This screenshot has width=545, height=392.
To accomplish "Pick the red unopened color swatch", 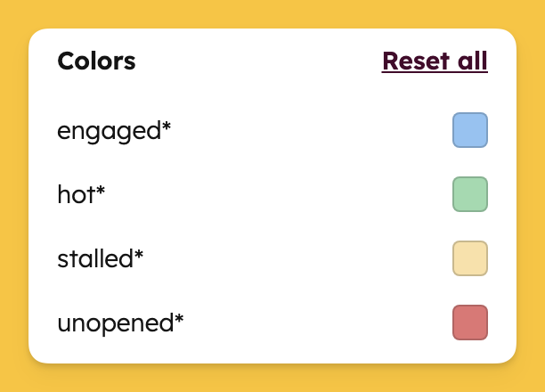I will (x=470, y=323).
